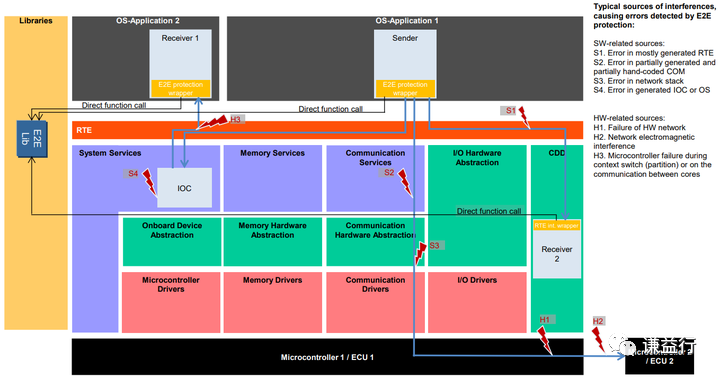Select Receiver 1 E2E protection wrapper

(180, 89)
